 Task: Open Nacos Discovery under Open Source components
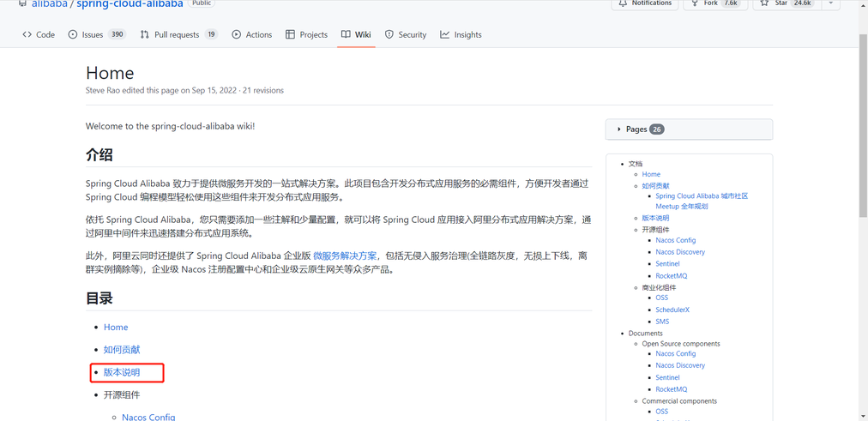pos(680,365)
